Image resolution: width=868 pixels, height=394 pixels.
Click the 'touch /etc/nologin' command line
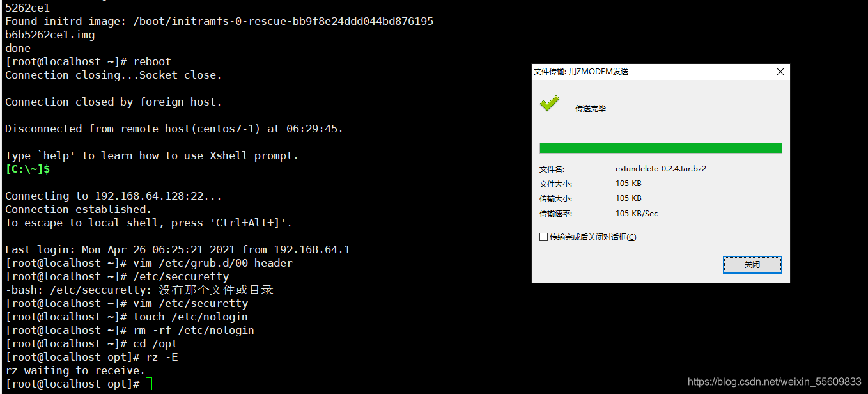click(127, 317)
